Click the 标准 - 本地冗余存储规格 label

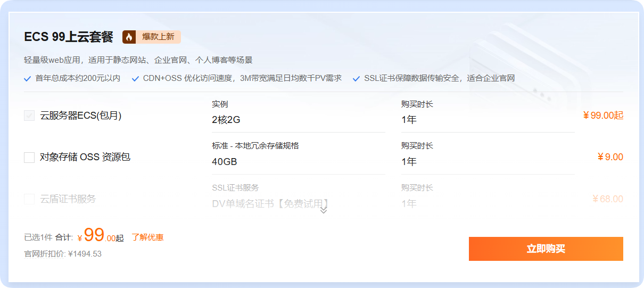tap(255, 146)
